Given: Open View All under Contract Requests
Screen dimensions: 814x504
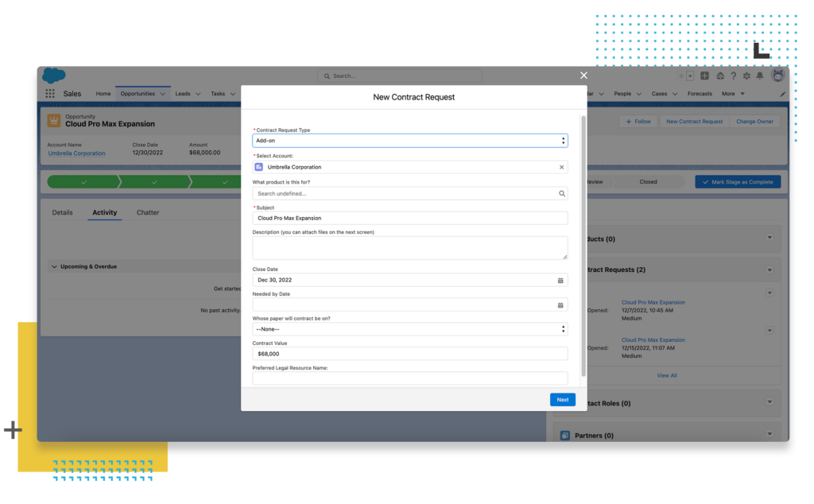Looking at the screenshot, I should 667,374.
